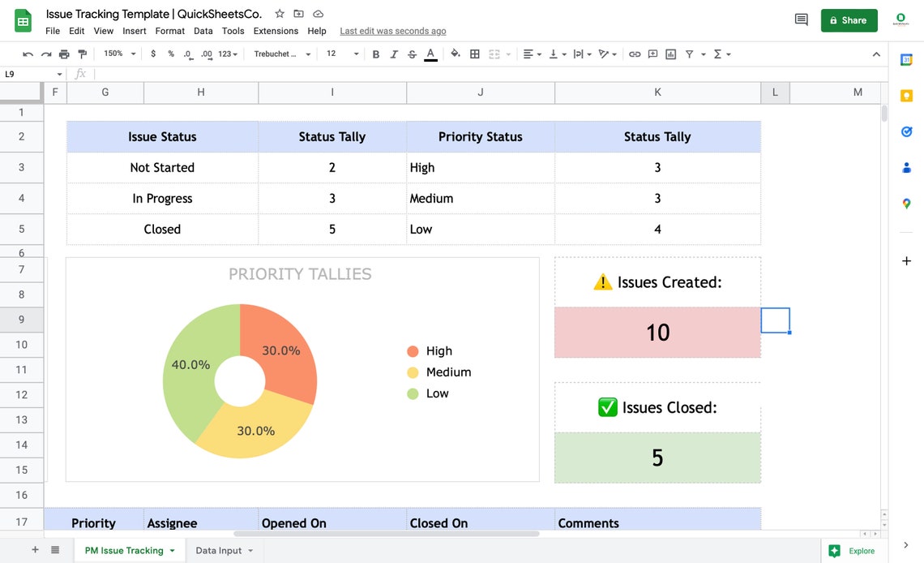924x563 pixels.
Task: Open the Insert menu
Action: pyautogui.click(x=135, y=31)
